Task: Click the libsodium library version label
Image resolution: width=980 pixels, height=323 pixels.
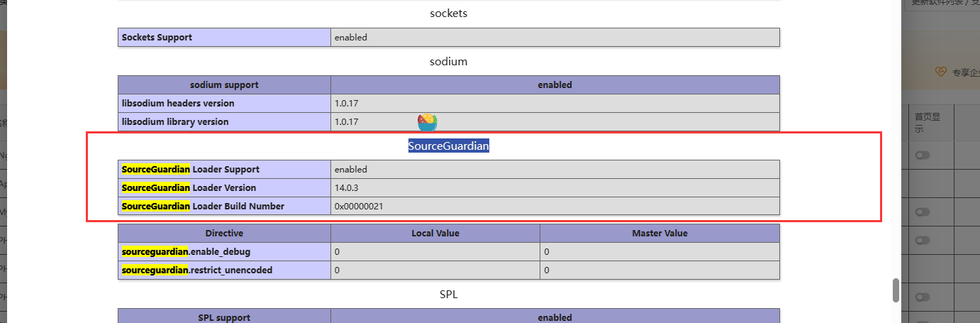Action: 175,122
